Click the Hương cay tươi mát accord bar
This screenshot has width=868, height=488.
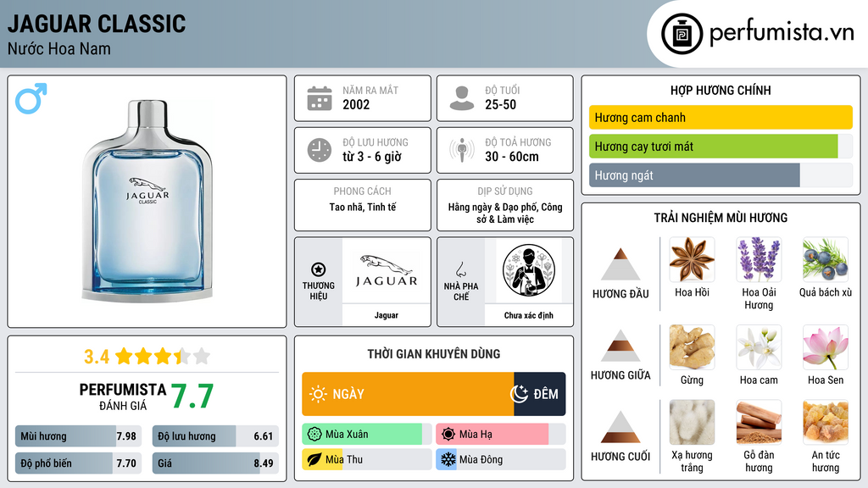[721, 147]
